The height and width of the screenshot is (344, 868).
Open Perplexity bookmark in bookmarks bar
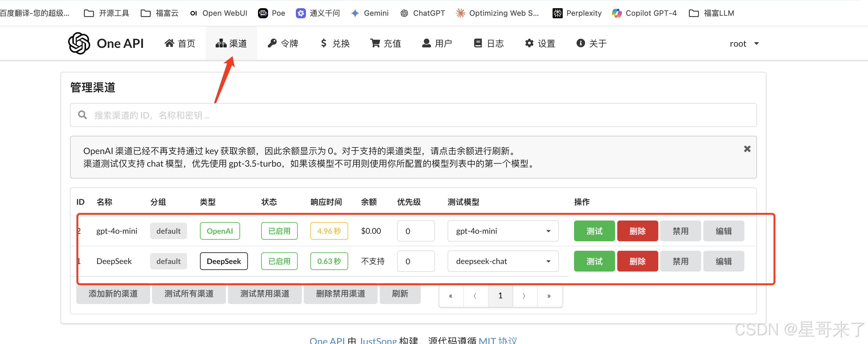coord(577,13)
